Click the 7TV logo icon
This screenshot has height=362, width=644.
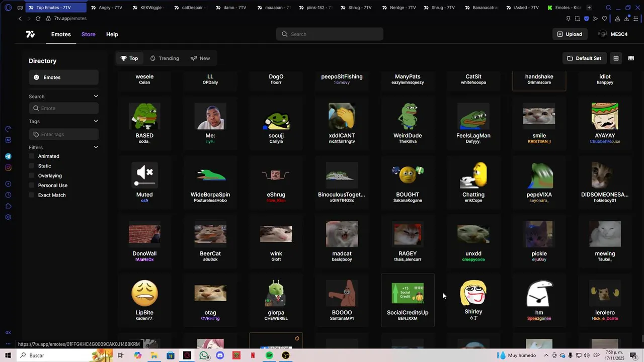30,34
